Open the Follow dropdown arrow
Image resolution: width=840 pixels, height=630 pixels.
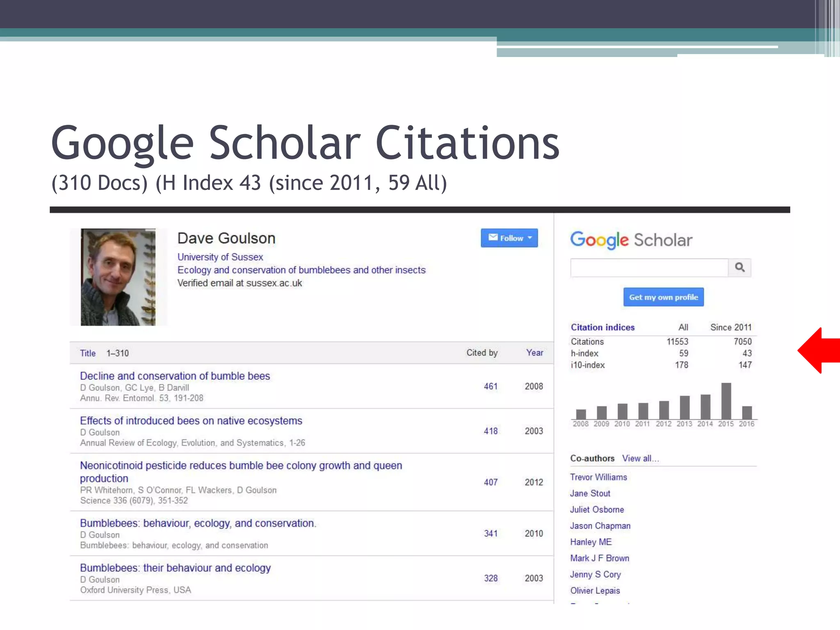pos(530,238)
